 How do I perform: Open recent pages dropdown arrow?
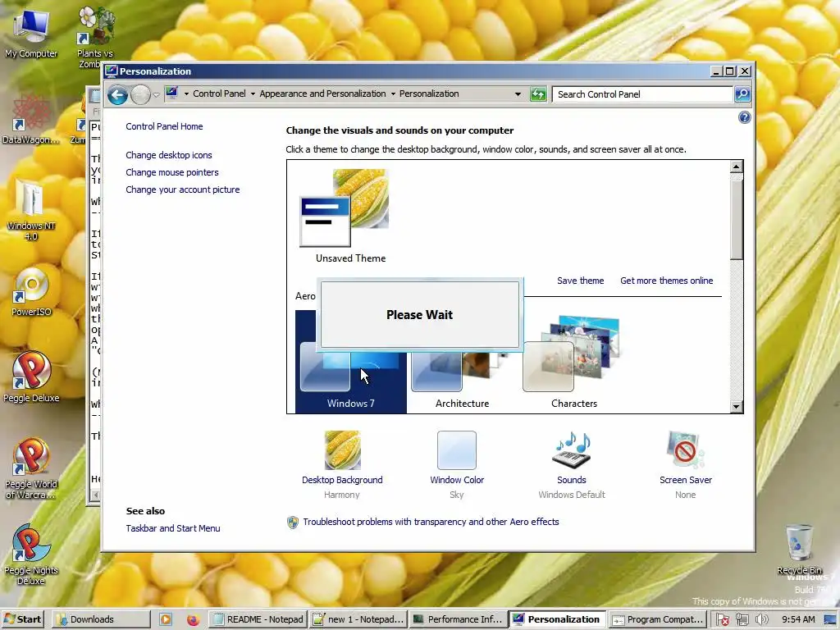click(156, 95)
